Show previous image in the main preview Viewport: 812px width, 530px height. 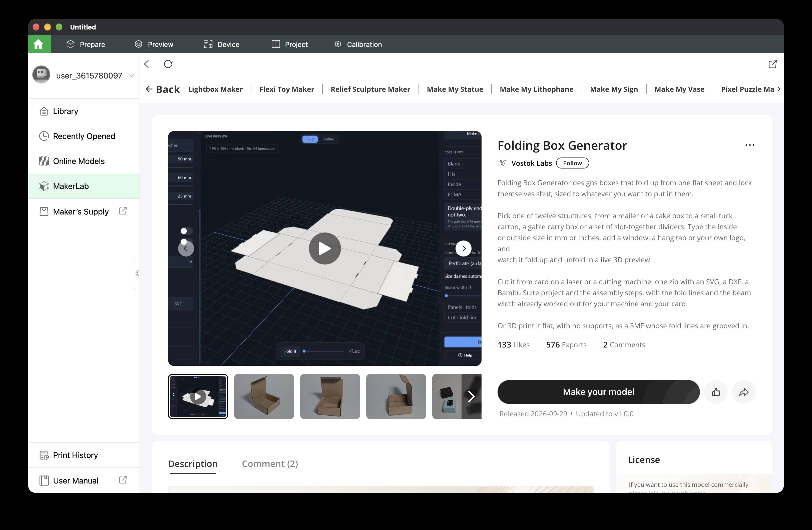(x=186, y=249)
